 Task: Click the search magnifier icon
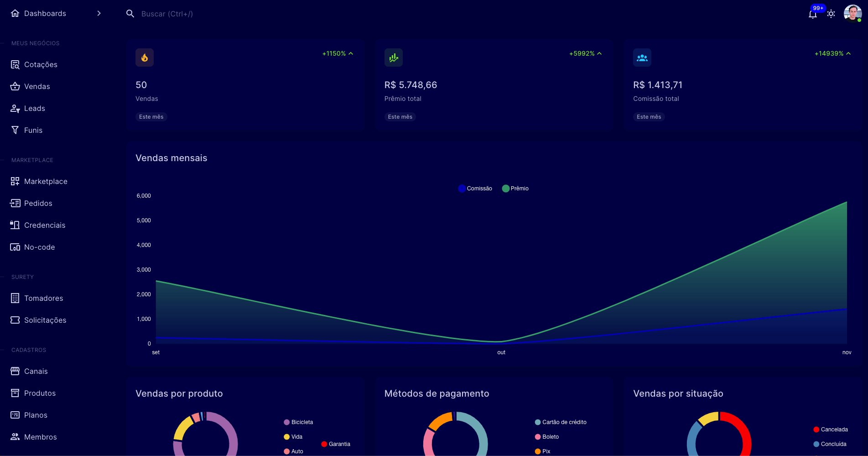pyautogui.click(x=130, y=14)
